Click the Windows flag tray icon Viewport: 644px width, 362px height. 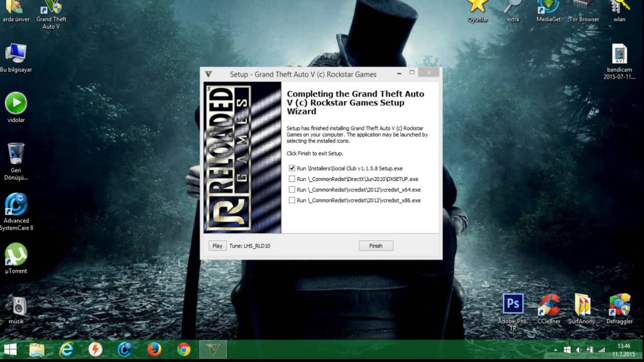coord(567,349)
